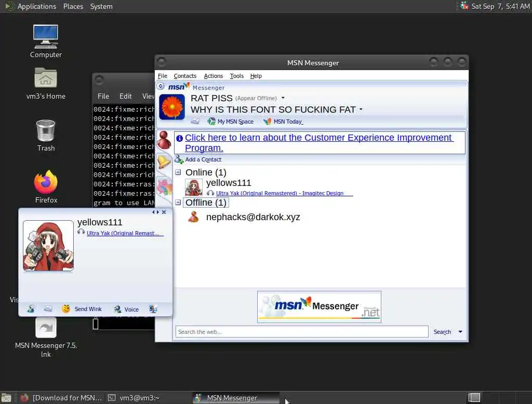Select nephacks@darkok.xyz contact
The width and height of the screenshot is (532, 404).
(253, 217)
